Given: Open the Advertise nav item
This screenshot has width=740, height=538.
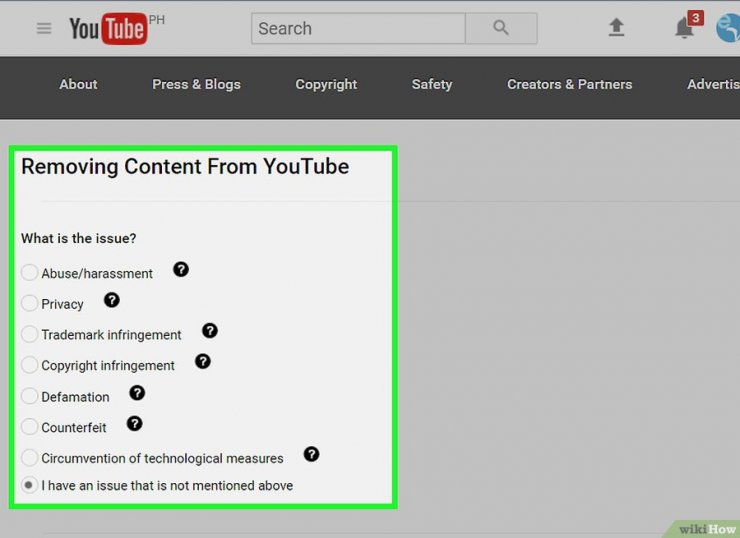Looking at the screenshot, I should (714, 84).
